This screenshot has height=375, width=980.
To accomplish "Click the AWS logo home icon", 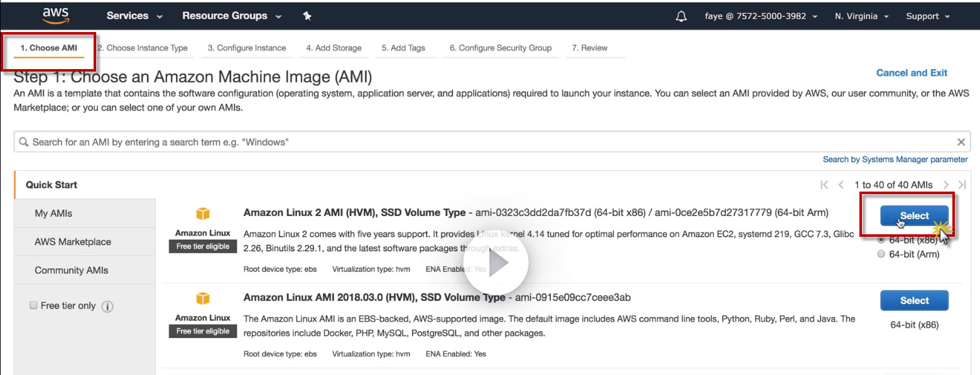I will click(x=56, y=16).
